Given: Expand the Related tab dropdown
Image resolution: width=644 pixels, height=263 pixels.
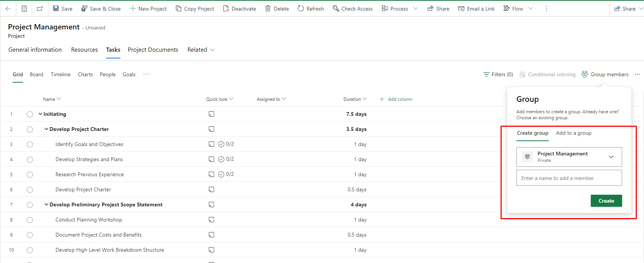Looking at the screenshot, I should click(201, 50).
